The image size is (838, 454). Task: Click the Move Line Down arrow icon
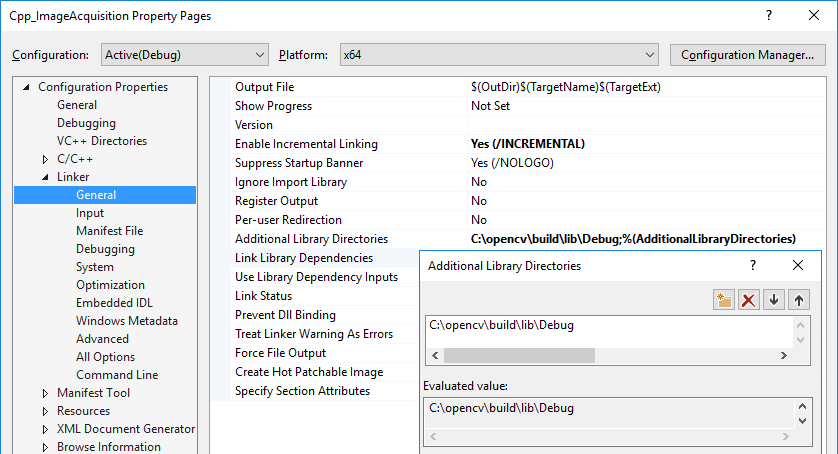coord(774,300)
